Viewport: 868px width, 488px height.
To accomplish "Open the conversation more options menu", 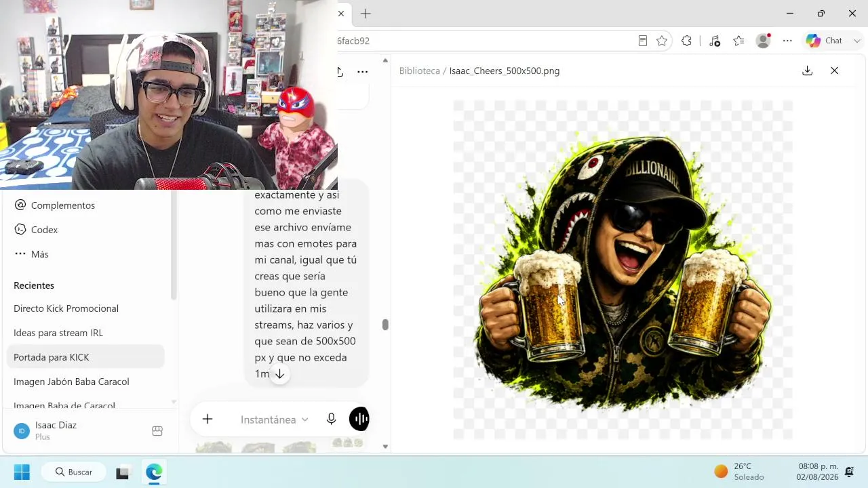I will coord(363,71).
